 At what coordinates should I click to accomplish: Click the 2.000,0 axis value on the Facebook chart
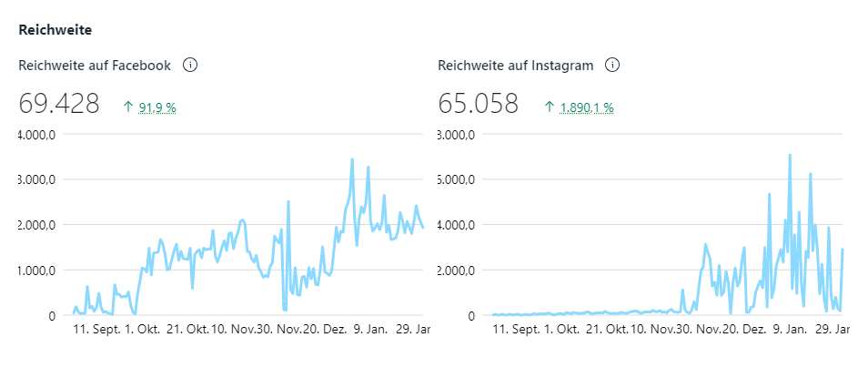point(37,225)
